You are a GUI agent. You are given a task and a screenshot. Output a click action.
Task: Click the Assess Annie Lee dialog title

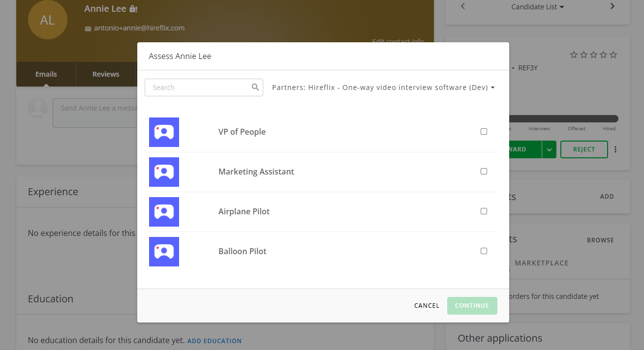click(180, 56)
